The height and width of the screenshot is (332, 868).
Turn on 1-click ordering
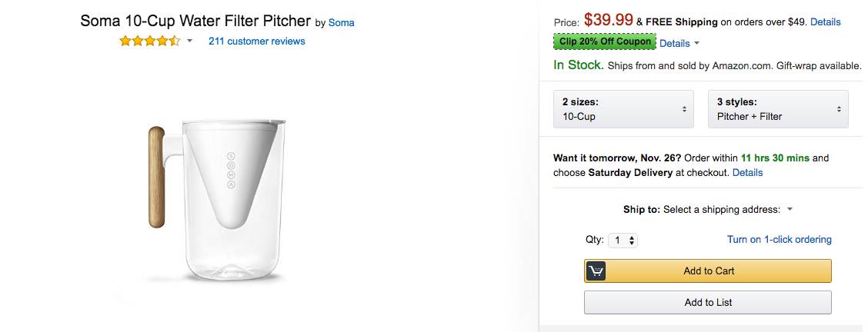coord(779,240)
